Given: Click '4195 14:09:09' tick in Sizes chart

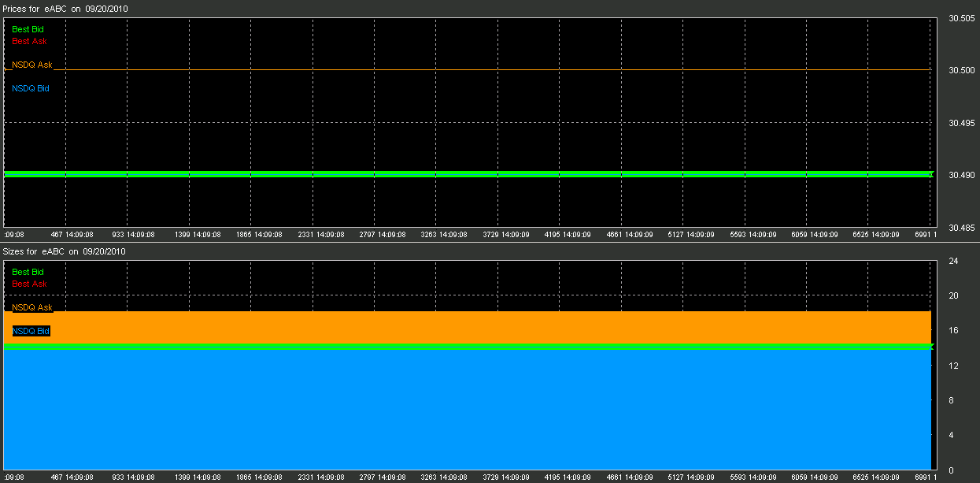Looking at the screenshot, I should click(567, 477).
